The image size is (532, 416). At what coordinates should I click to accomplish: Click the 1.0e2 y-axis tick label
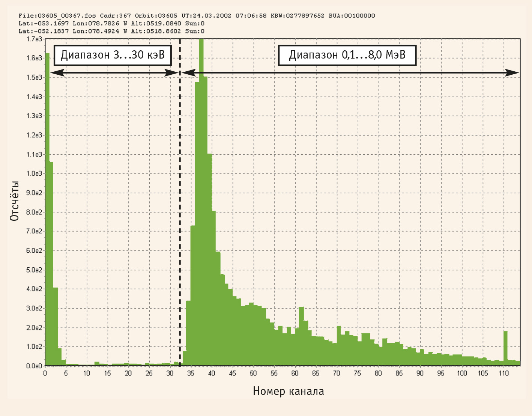34,347
